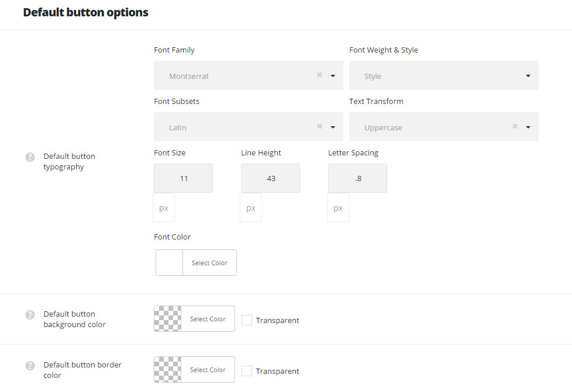572x392 pixels.
Task: Clear the Uppercase text transform selection
Action: [x=515, y=127]
